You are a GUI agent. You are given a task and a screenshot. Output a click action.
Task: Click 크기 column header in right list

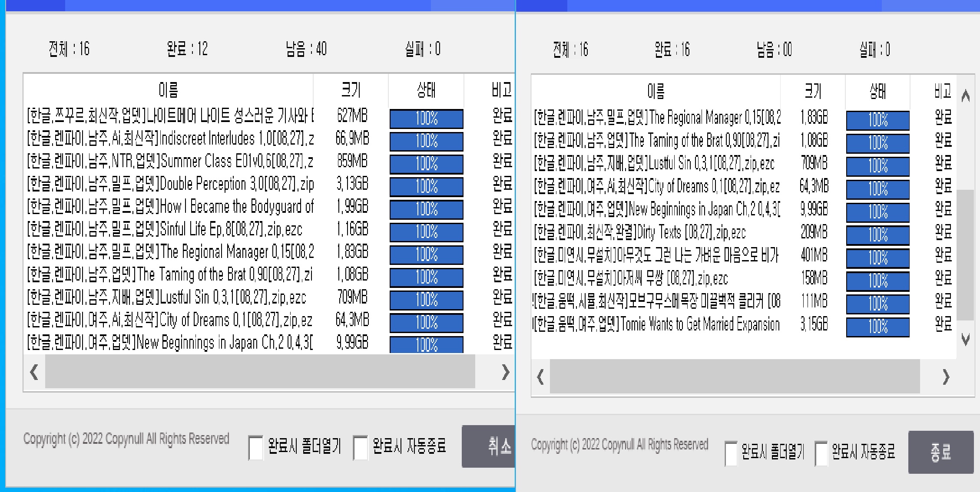(813, 91)
